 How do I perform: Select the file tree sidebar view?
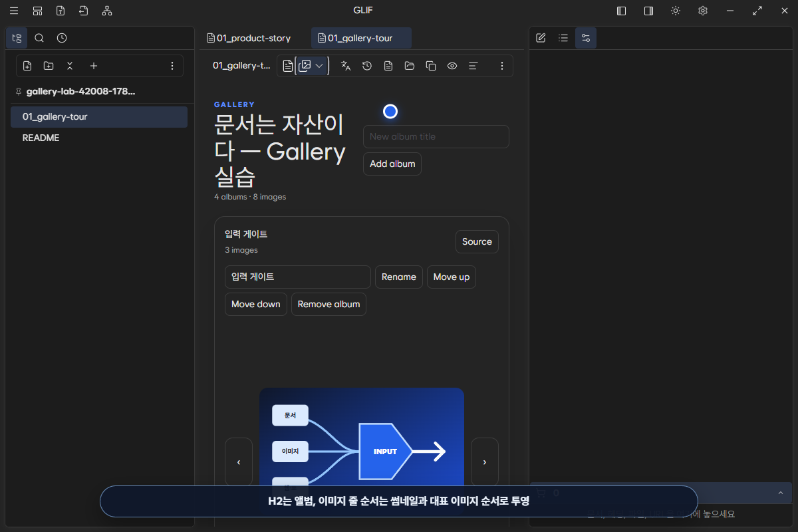point(17,38)
